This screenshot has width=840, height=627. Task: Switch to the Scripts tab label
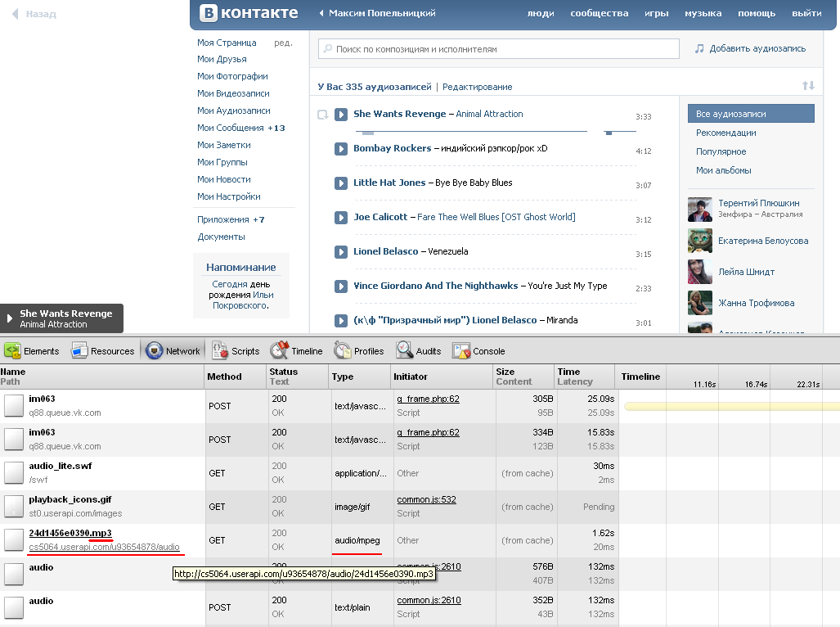pyautogui.click(x=245, y=351)
